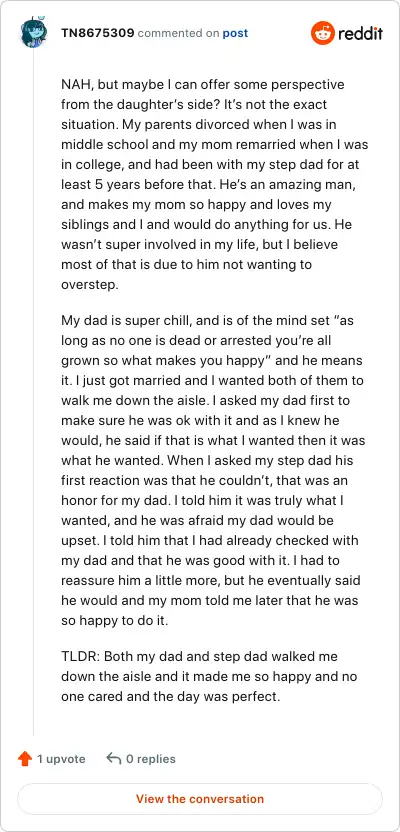Select the "0 replies" label
Image resolution: width=400 pixels, height=832 pixels.
pyautogui.click(x=151, y=759)
